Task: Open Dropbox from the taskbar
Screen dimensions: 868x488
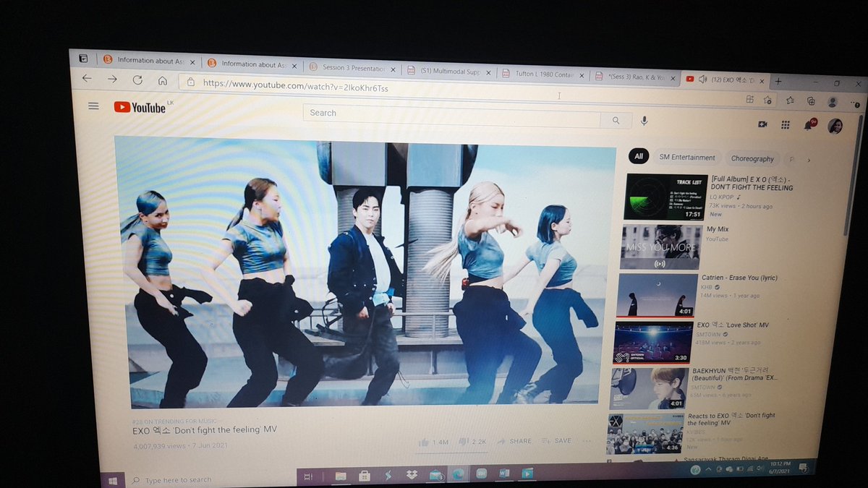Action: 412,475
